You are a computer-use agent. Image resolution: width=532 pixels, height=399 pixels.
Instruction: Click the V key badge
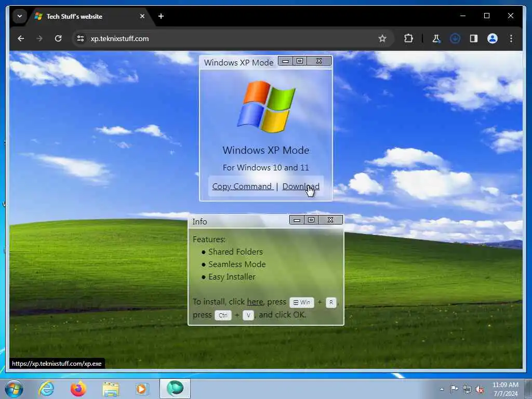coord(248,315)
